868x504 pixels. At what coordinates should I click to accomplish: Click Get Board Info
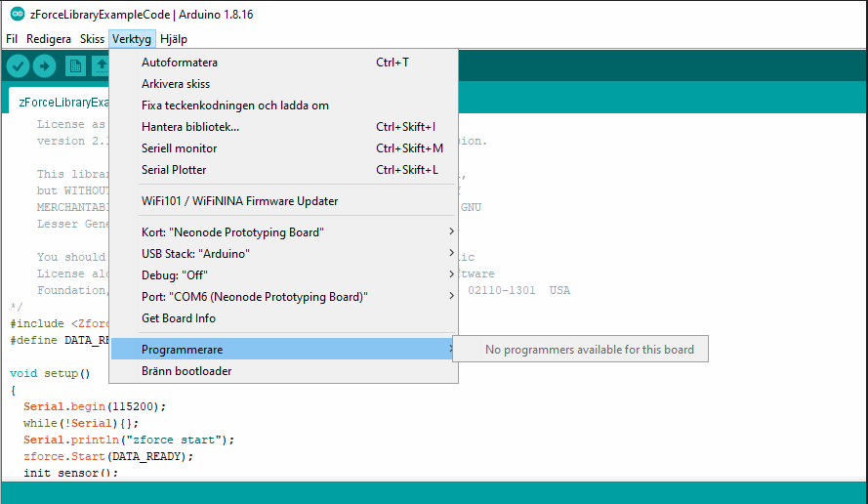click(179, 318)
